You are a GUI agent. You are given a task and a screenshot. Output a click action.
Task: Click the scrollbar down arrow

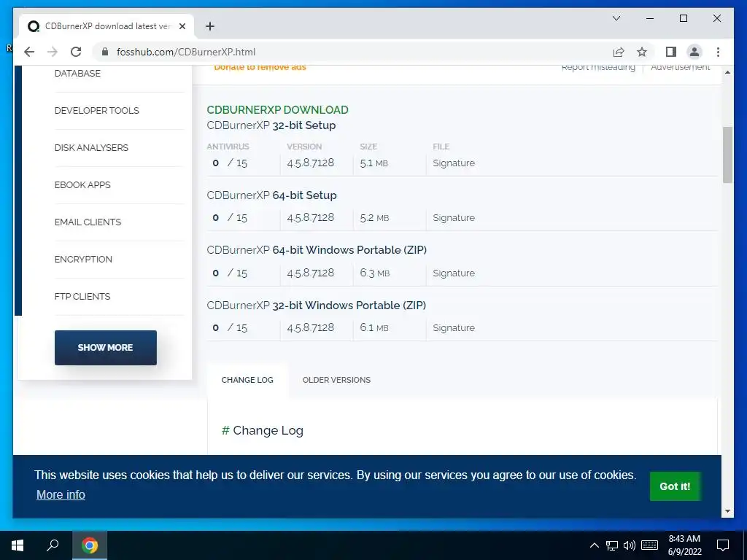tap(727, 511)
